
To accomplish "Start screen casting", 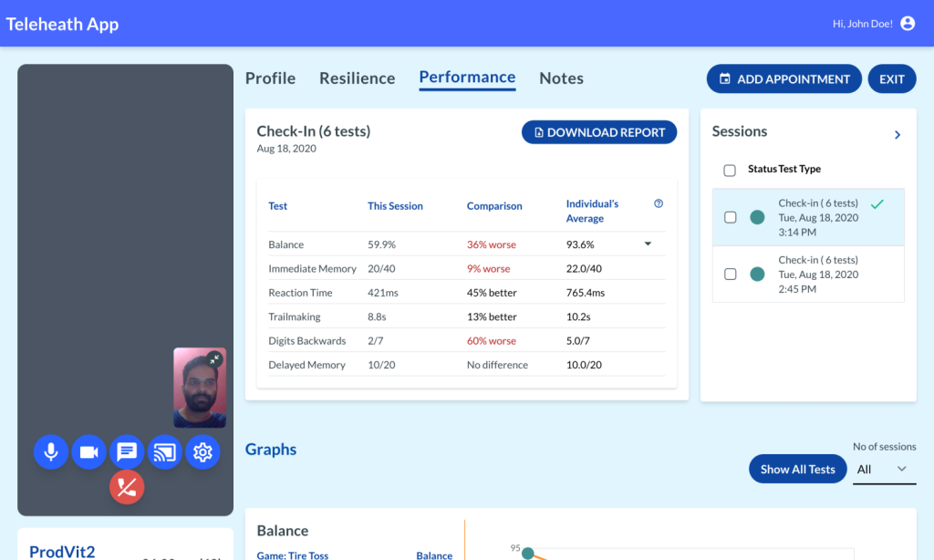I will (165, 451).
